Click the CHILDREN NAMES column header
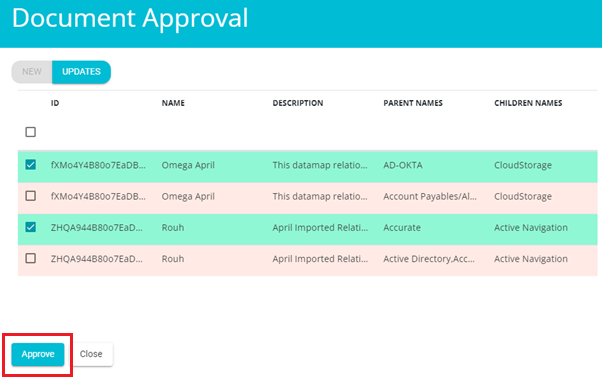602x387 pixels. [x=528, y=103]
